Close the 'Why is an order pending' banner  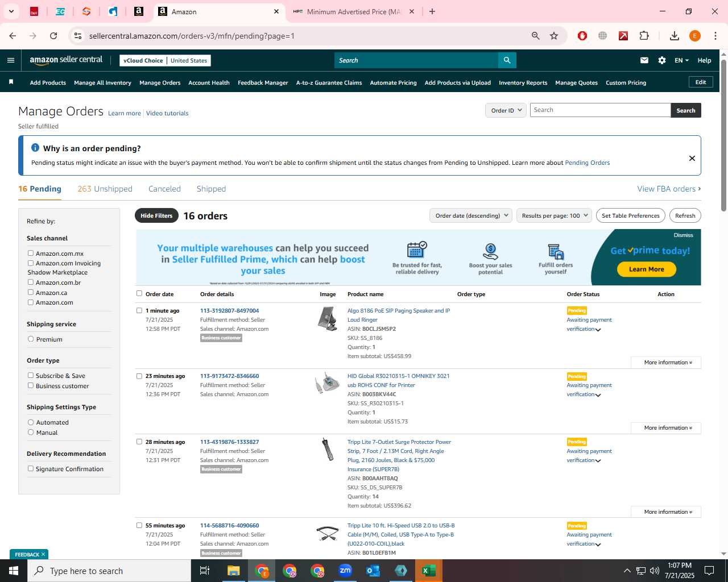pos(692,158)
